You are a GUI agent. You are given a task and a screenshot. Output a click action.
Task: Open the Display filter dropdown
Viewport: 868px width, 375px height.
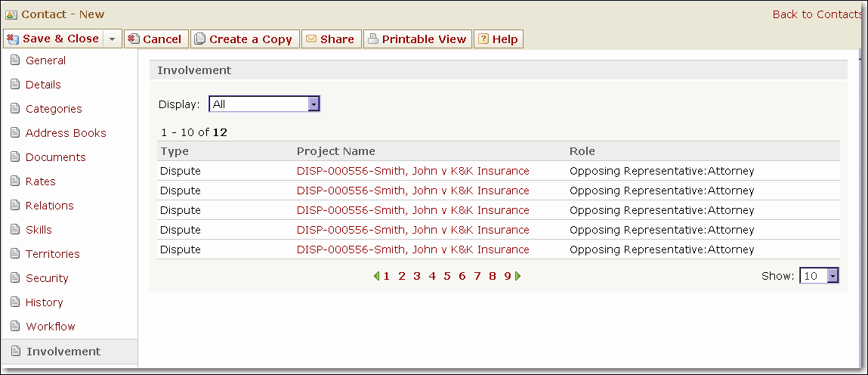pos(264,104)
